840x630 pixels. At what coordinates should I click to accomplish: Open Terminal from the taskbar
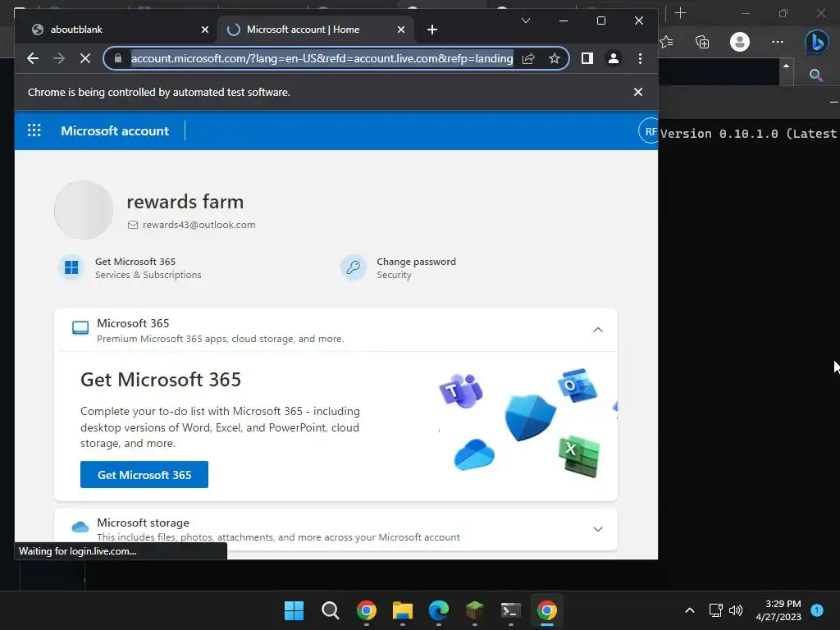pos(510,610)
